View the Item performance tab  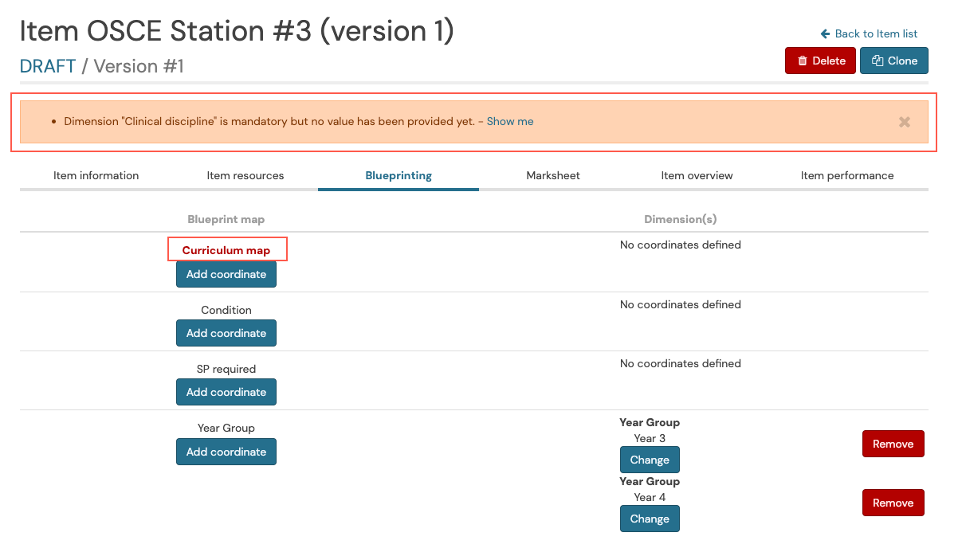(847, 175)
